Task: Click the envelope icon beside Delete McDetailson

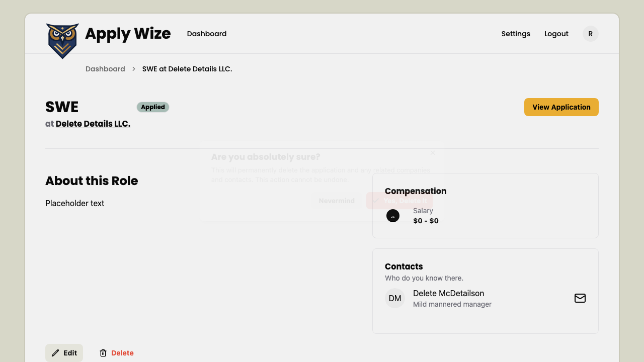Action: tap(580, 298)
